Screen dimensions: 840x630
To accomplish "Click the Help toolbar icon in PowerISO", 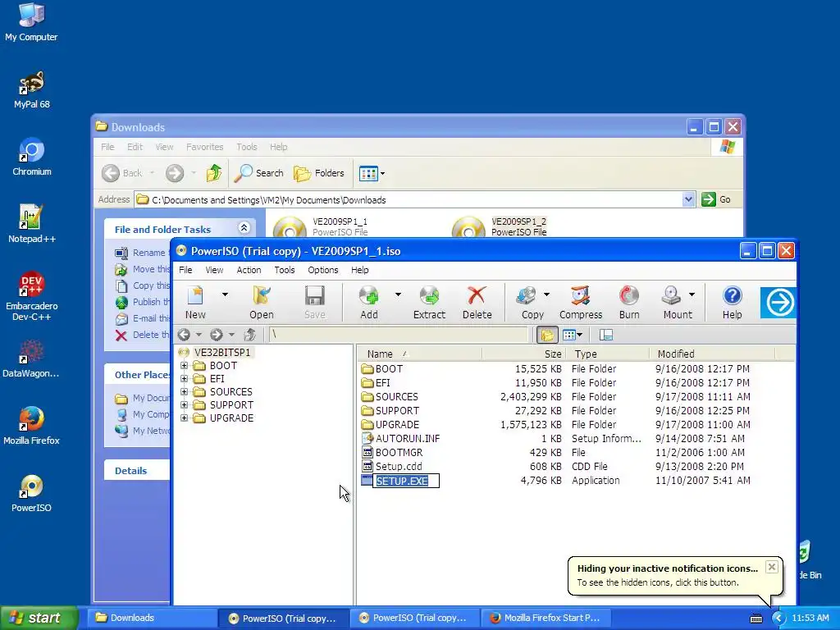I will tap(732, 302).
